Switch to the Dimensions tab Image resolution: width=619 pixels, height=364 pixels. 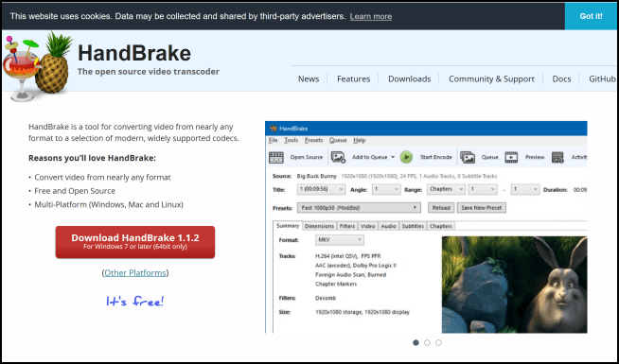(x=319, y=226)
